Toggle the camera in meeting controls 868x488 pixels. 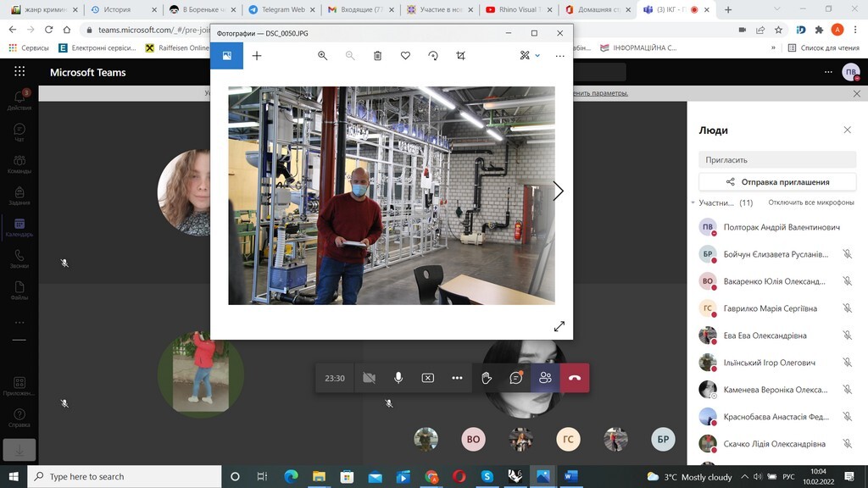369,378
